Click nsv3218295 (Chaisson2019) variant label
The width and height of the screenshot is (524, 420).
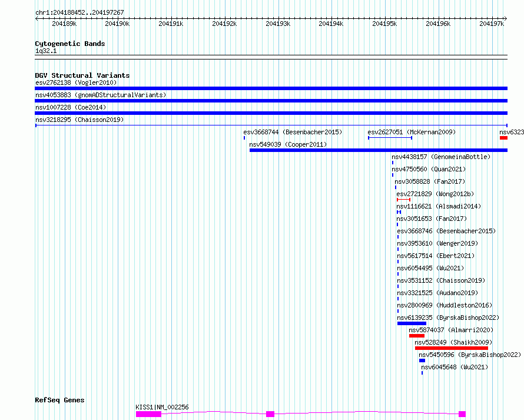tap(79, 120)
